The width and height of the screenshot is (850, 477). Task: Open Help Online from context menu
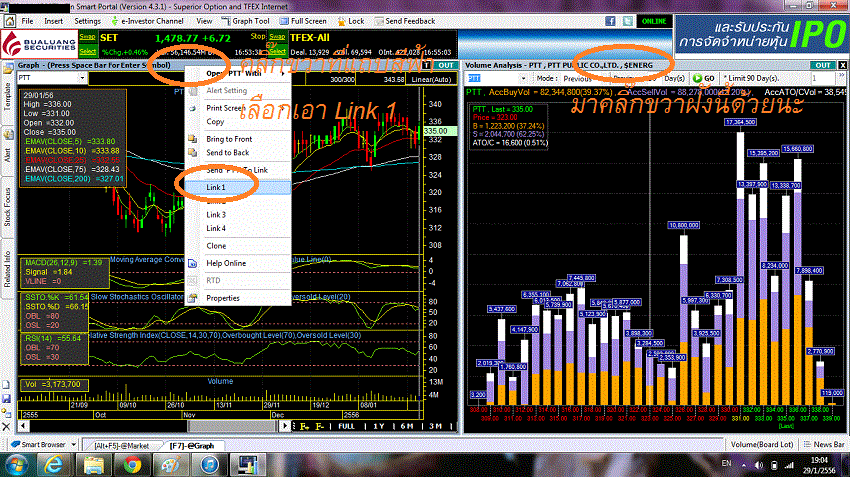click(x=226, y=263)
